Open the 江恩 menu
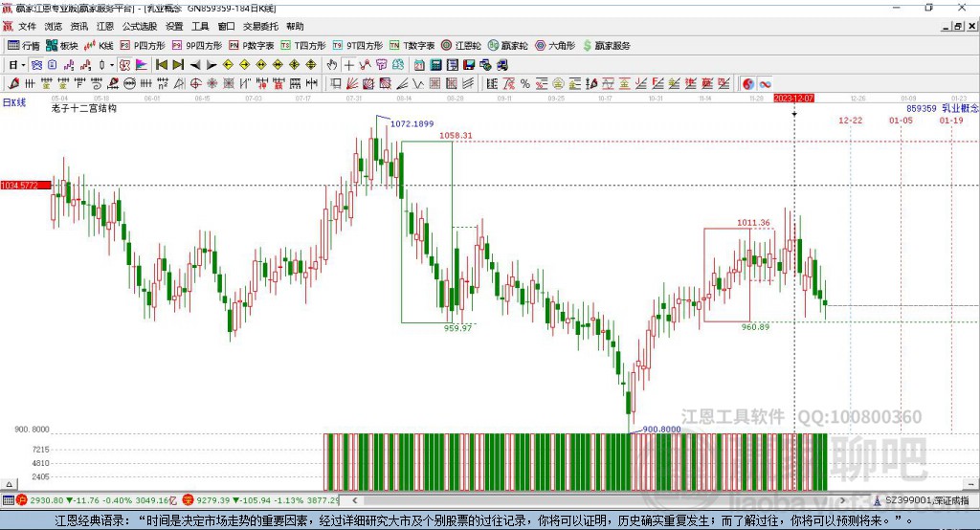980x530 pixels. pos(105,26)
